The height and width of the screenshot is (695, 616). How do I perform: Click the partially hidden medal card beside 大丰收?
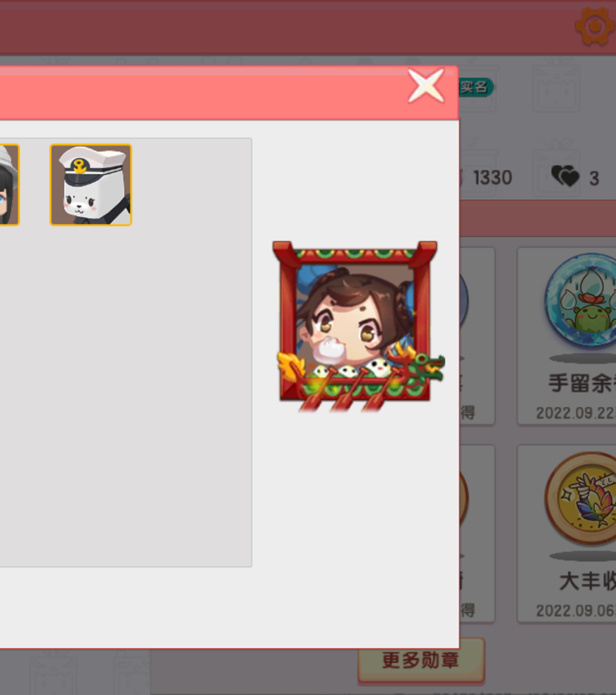click(477, 534)
